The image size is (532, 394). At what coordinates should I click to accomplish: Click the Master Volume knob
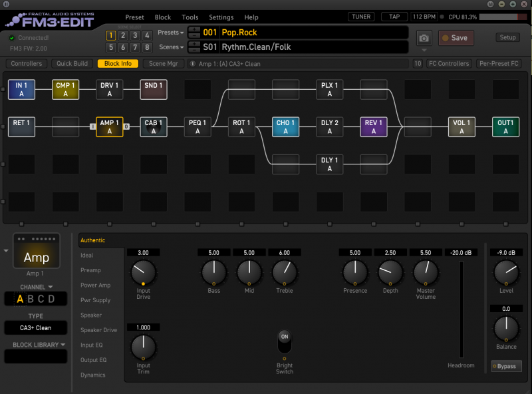426,271
